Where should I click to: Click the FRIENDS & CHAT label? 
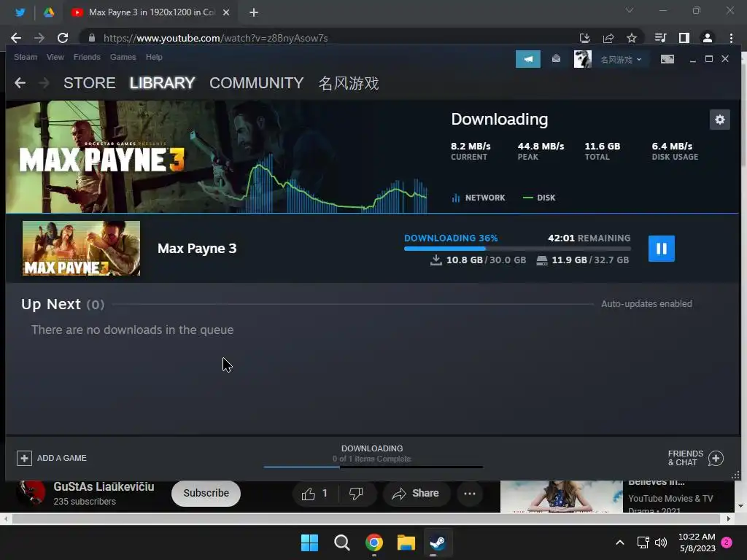pos(686,458)
